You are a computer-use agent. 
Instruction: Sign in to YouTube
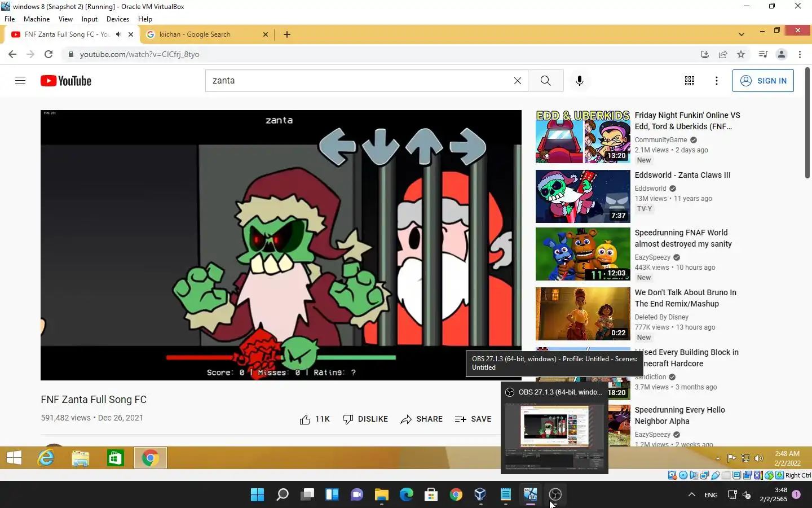coord(763,81)
